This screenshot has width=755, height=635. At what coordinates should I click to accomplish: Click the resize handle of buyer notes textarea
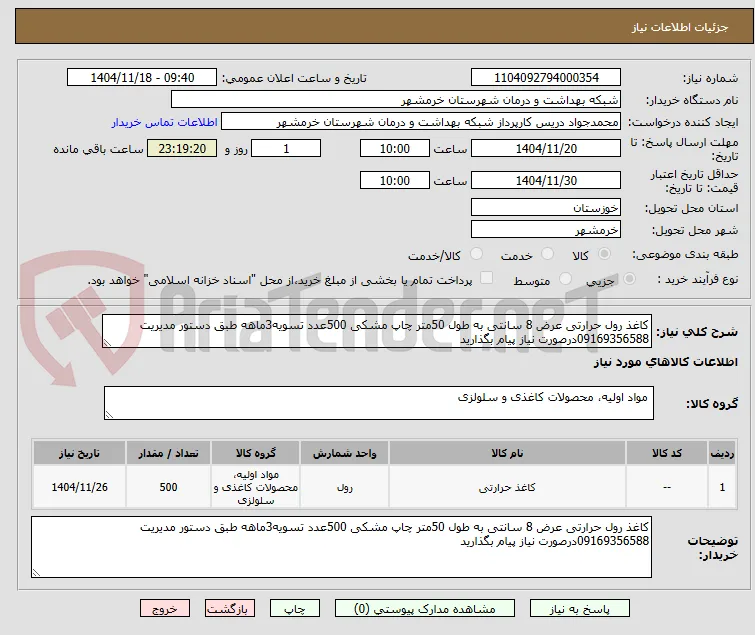tap(37, 572)
